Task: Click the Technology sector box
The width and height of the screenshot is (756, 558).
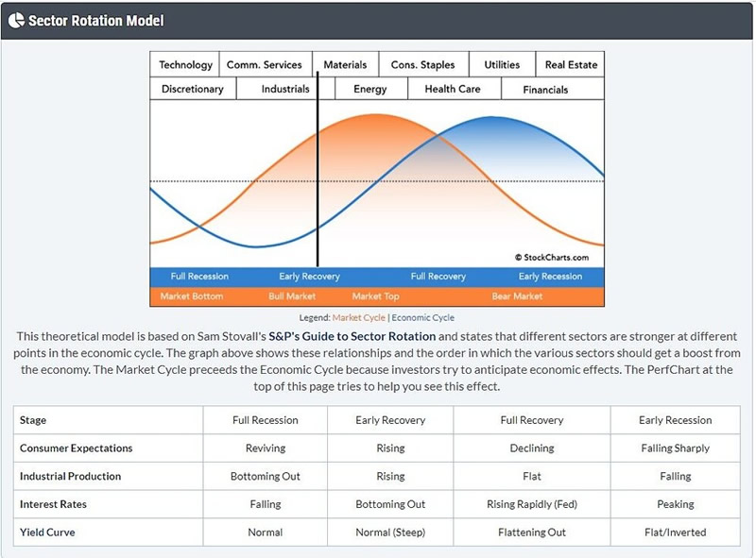Action: click(x=185, y=65)
